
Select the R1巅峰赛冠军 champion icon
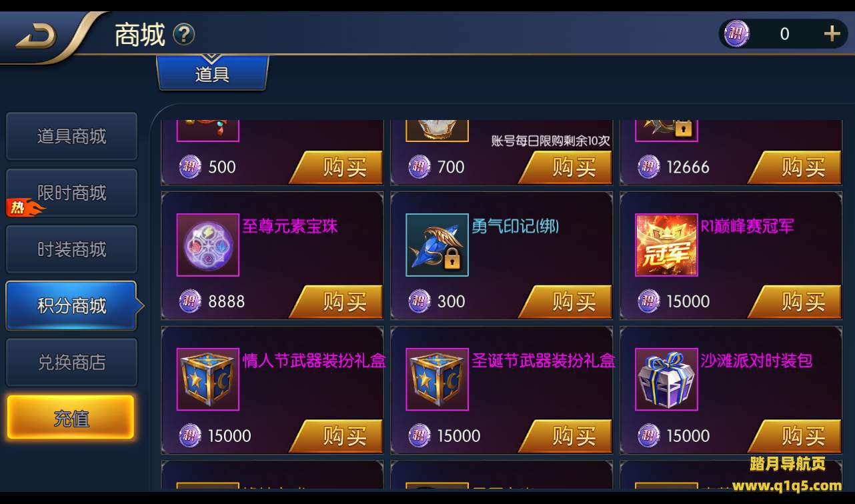pos(666,245)
